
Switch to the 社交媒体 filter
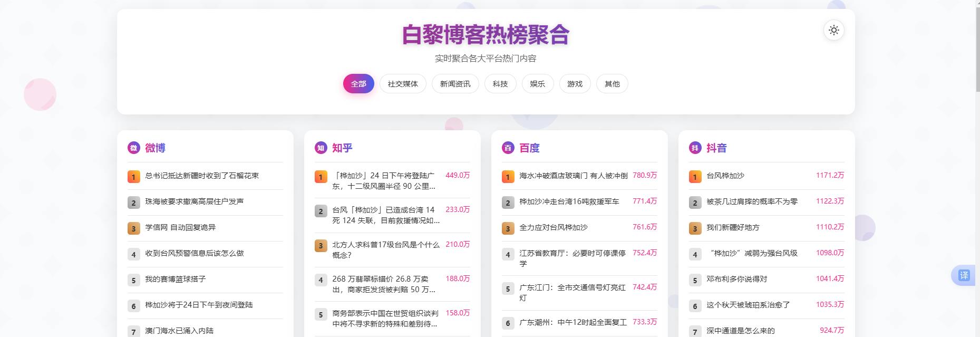(403, 84)
